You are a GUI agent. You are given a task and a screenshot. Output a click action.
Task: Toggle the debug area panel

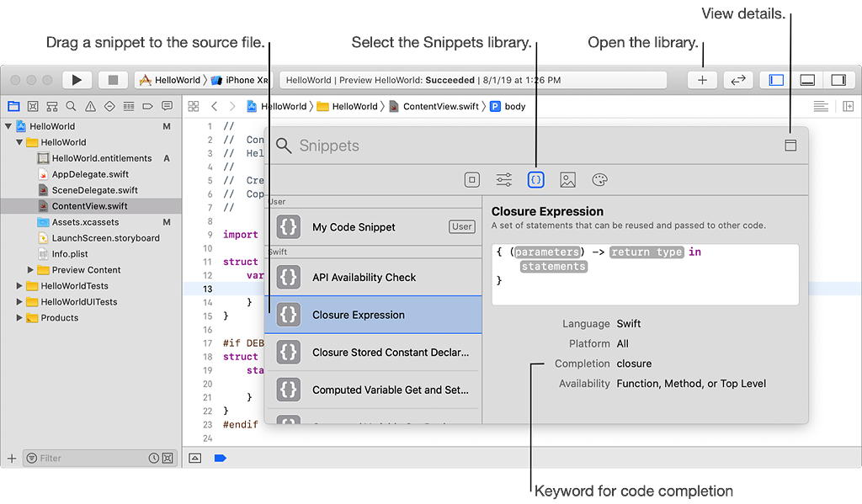click(807, 80)
